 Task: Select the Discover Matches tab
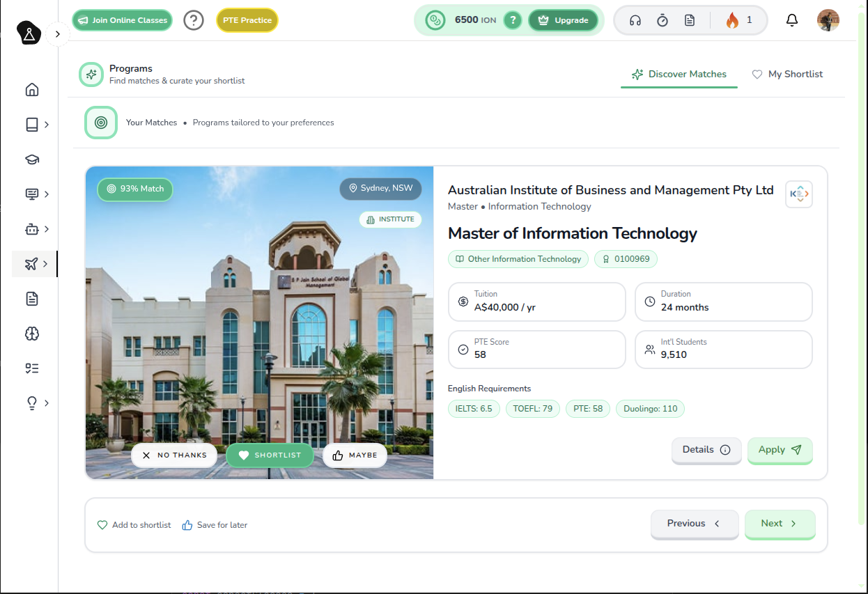(x=679, y=74)
